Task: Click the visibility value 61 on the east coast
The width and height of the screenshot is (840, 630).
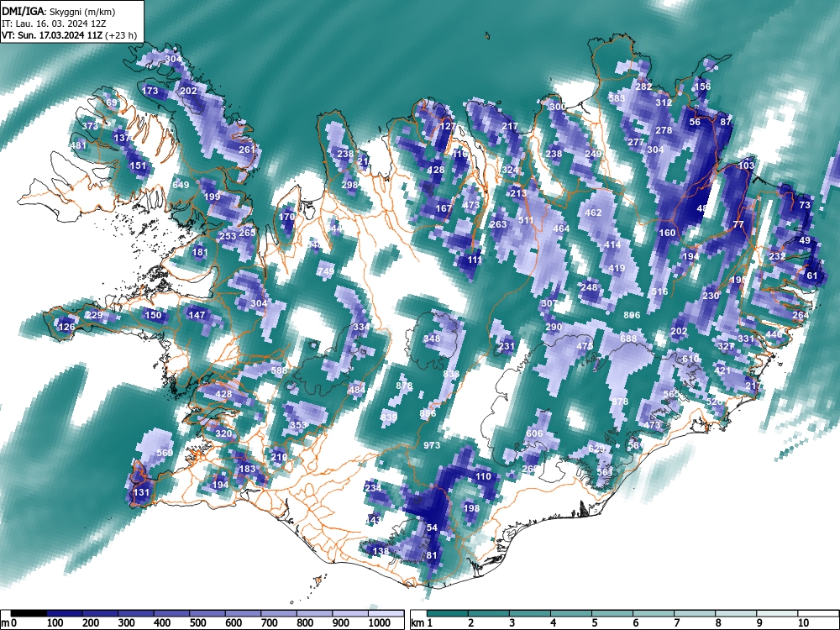Action: (812, 276)
